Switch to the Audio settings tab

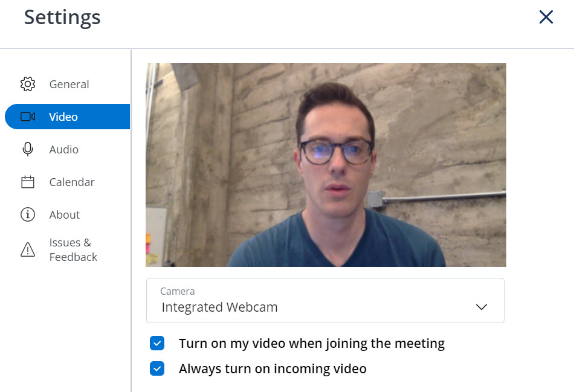coord(68,149)
